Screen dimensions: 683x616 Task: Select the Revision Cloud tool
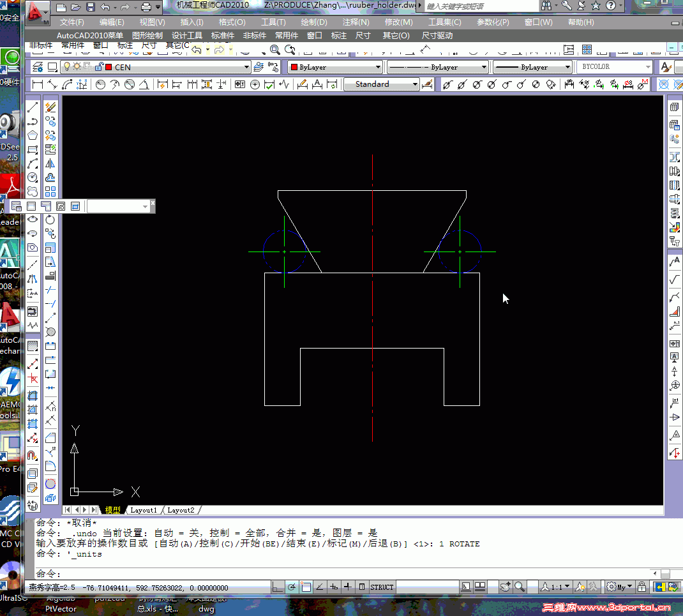(x=33, y=192)
